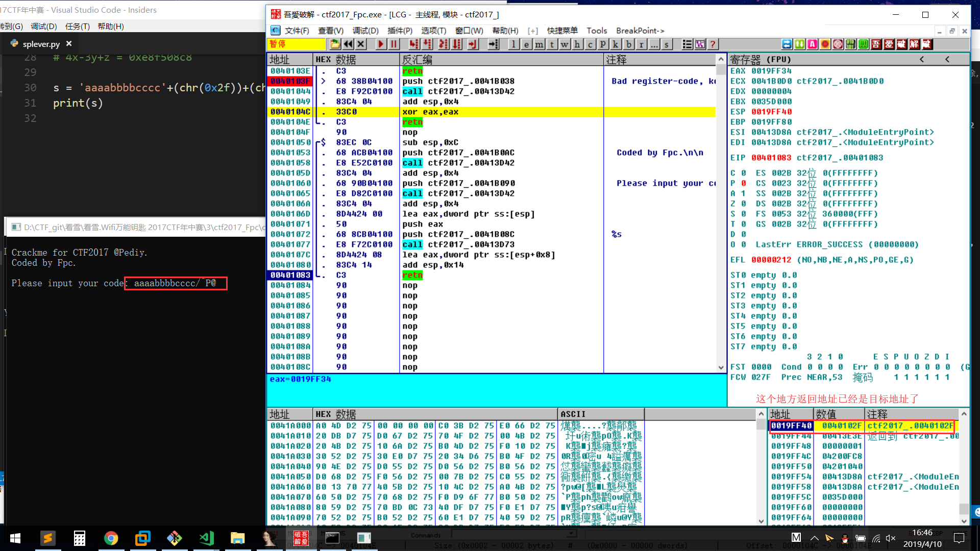Click the red record circle plugin icon

tap(825, 44)
